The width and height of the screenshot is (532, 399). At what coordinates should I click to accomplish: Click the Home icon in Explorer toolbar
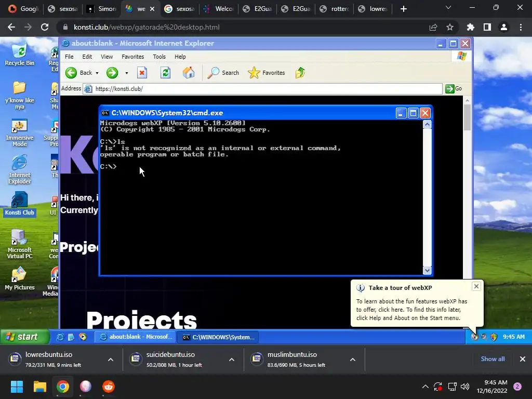189,73
